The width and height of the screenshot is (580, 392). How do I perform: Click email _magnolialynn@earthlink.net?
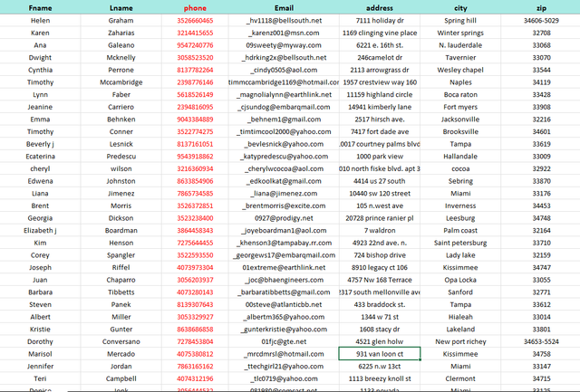click(x=284, y=94)
